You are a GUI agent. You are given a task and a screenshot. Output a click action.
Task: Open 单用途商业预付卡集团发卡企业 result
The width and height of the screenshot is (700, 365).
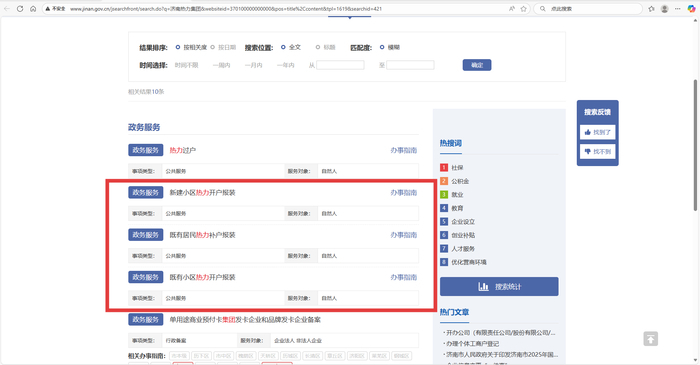coord(245,319)
